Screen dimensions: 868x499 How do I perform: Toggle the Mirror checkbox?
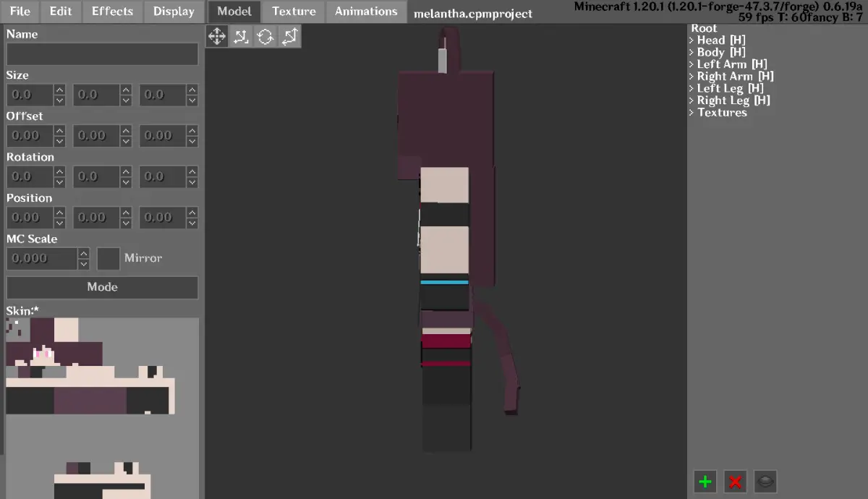[109, 258]
